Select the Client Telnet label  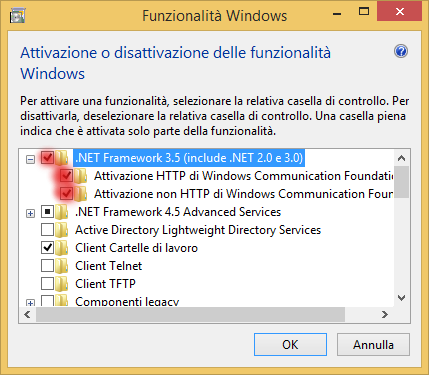coord(108,266)
